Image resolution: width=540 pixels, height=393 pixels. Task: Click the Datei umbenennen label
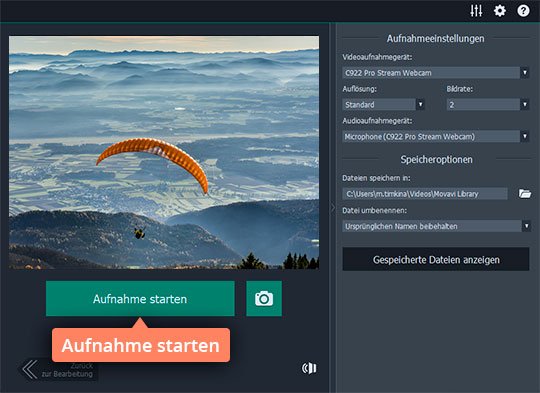click(374, 210)
